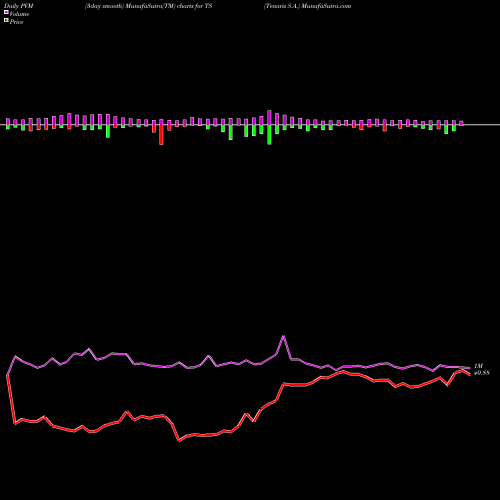500x500 pixels.
Task: Click the 'Volume' legend label
Action: click(19, 14)
